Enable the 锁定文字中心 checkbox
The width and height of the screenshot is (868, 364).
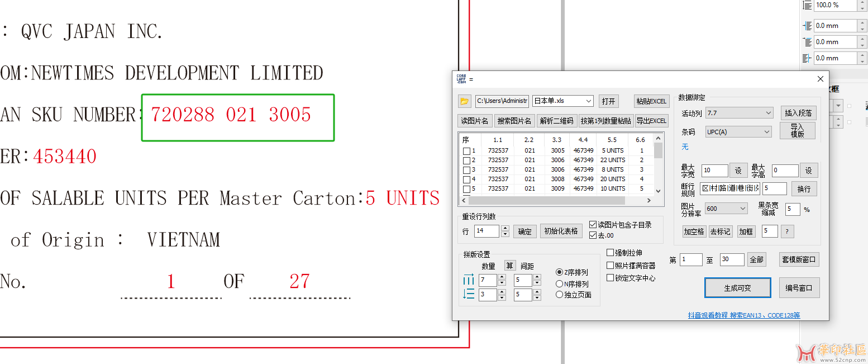(611, 278)
